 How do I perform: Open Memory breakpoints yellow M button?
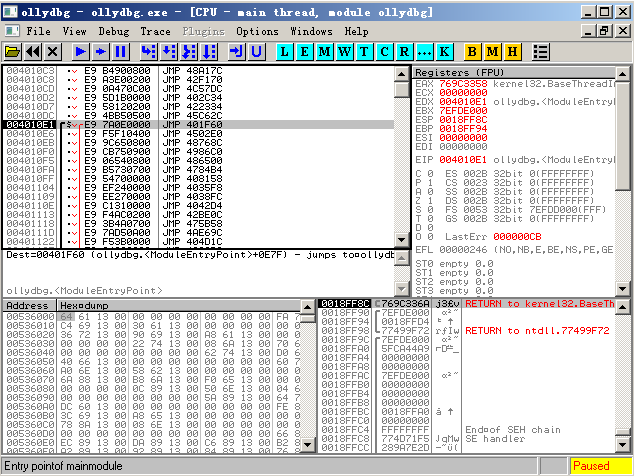tap(492, 52)
